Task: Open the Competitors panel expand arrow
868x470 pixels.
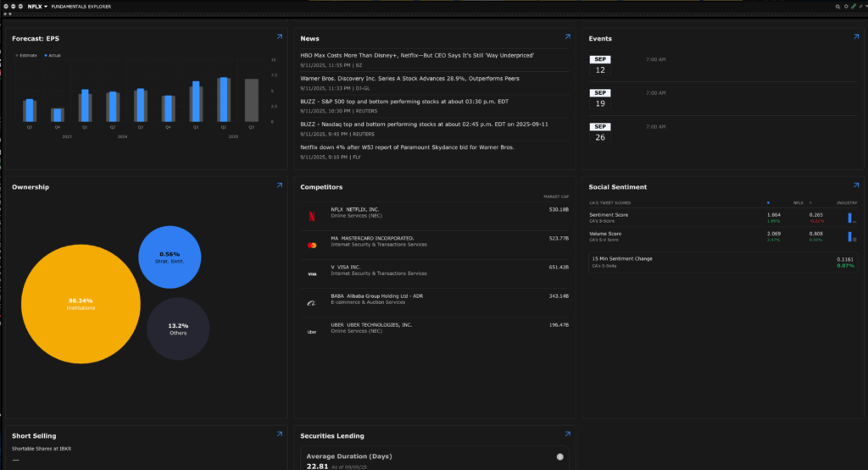Action: pyautogui.click(x=567, y=185)
